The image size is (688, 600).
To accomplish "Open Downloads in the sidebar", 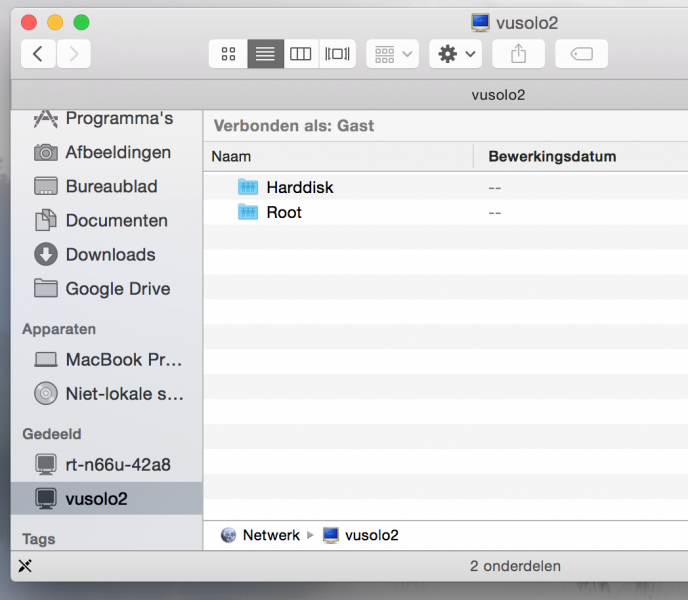I will coord(110,254).
